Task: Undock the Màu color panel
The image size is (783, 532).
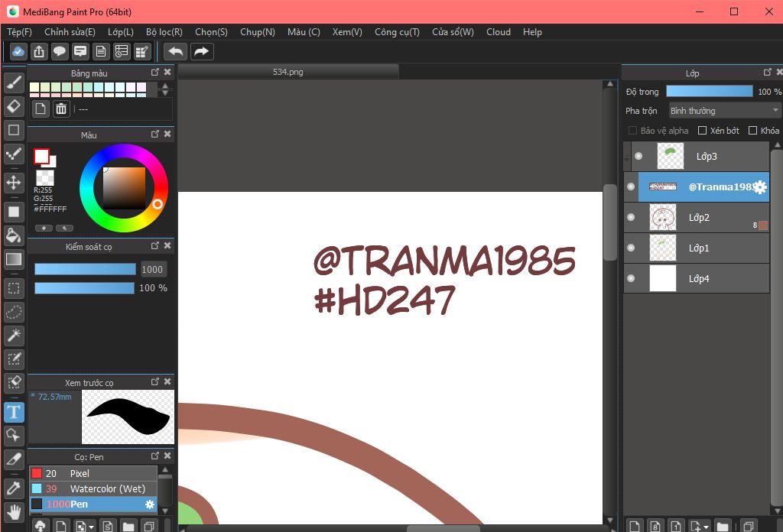Action: coord(154,134)
